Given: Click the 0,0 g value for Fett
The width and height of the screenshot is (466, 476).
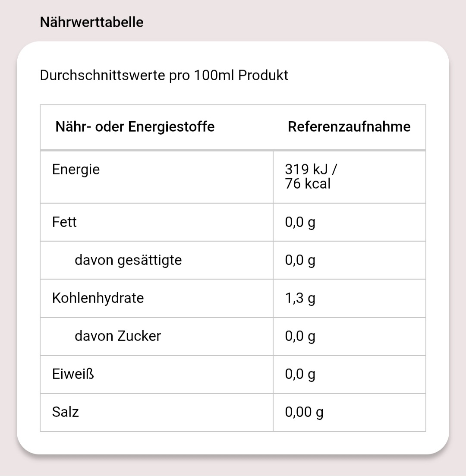Looking at the screenshot, I should [300, 223].
